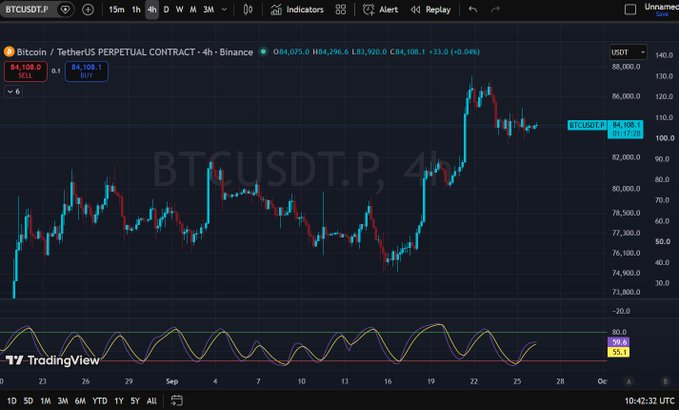Click the blue Save link
679x410 pixels.
(662, 14)
